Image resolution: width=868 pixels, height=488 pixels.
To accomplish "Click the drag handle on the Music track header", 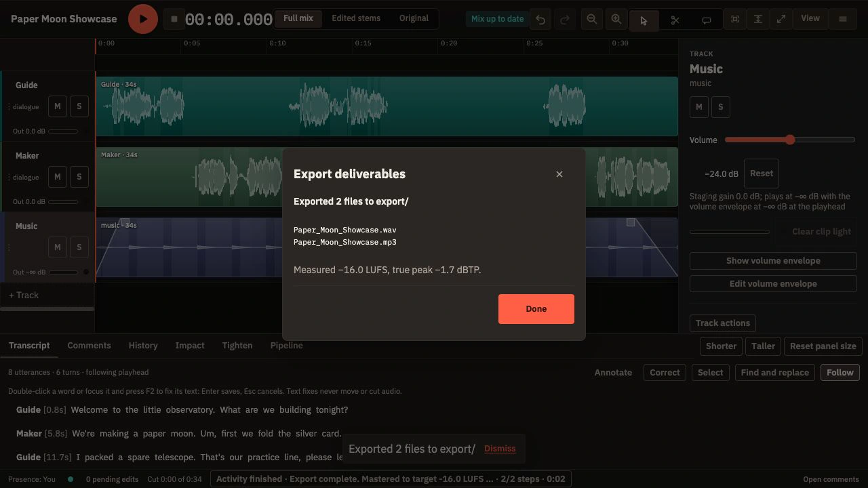I will [9, 247].
